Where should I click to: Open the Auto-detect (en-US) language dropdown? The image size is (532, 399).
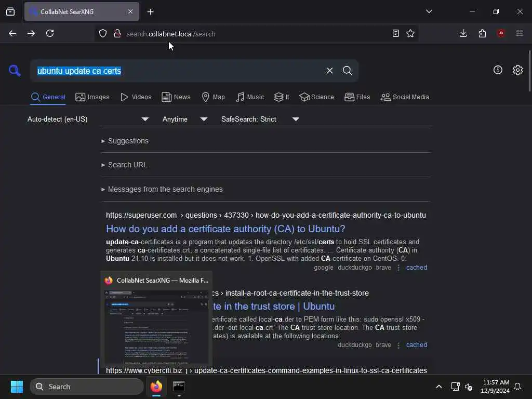click(88, 119)
